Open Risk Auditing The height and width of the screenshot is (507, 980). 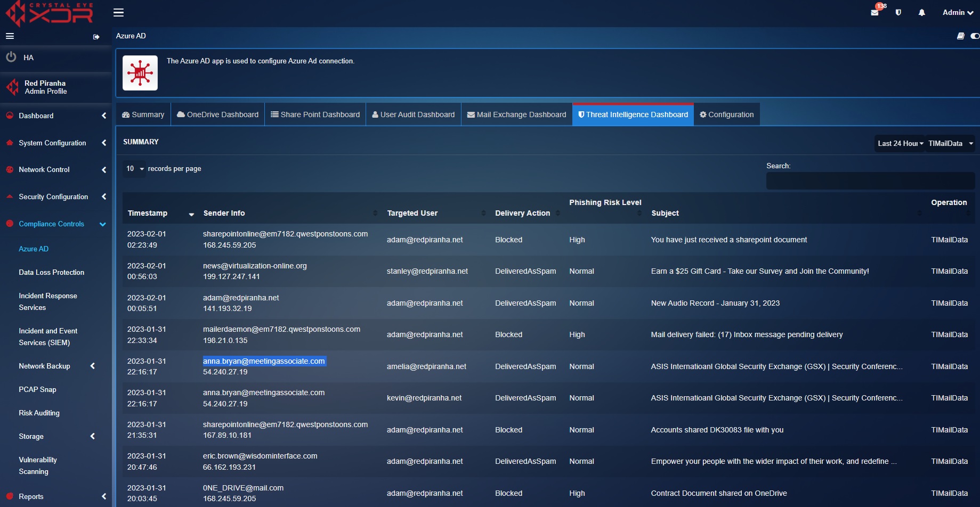[x=39, y=413]
